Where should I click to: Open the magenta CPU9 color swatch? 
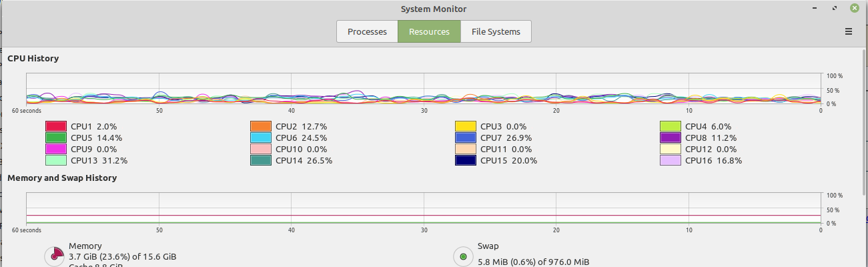click(56, 149)
